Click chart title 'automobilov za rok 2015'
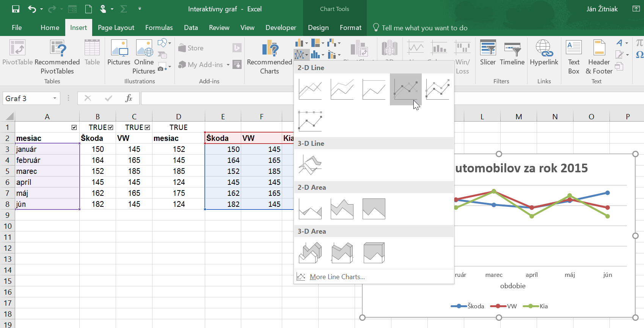Viewport: 644px width, 328px height. click(x=521, y=168)
